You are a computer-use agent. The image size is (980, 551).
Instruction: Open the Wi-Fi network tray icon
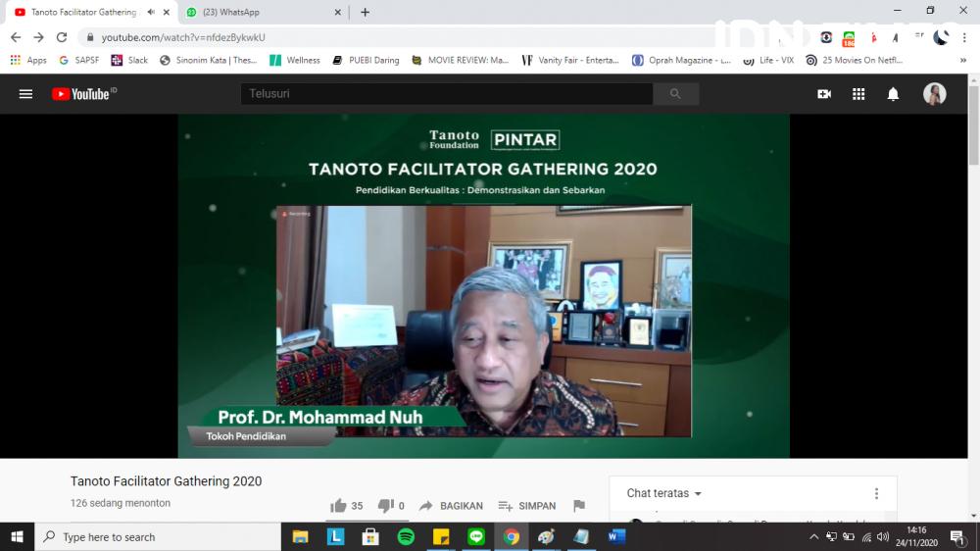click(x=866, y=536)
